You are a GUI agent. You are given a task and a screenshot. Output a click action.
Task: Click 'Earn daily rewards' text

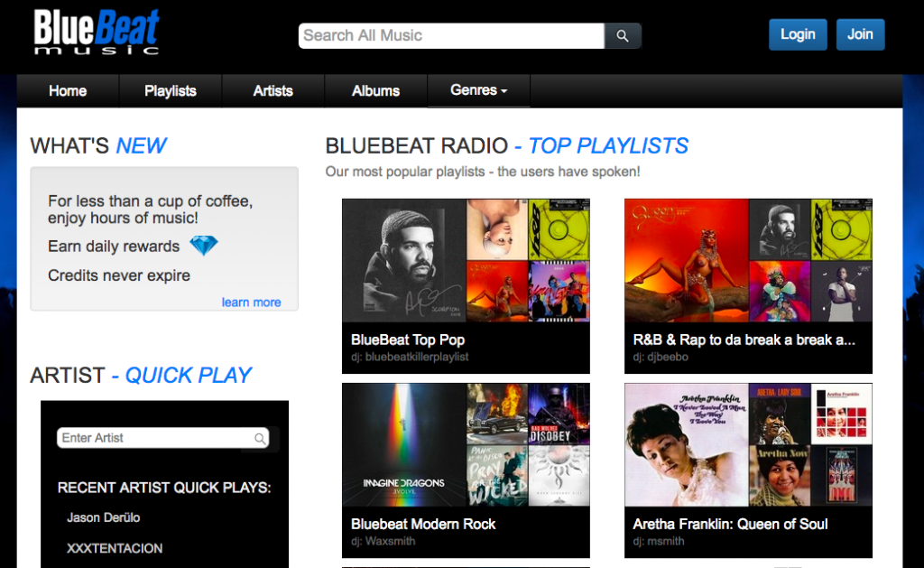coord(114,246)
